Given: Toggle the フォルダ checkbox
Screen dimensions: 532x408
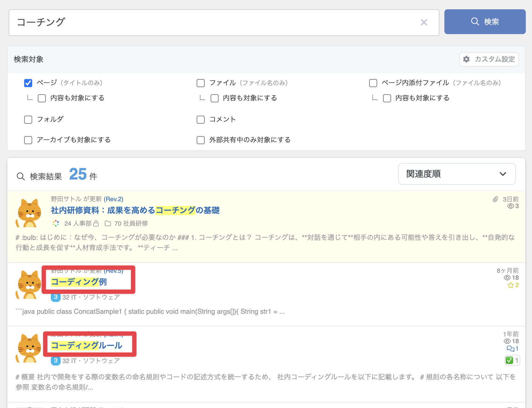Looking at the screenshot, I should coord(28,120).
